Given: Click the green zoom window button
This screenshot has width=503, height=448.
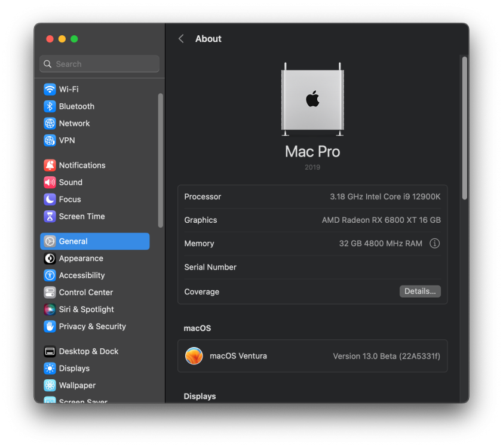Looking at the screenshot, I should (x=74, y=39).
